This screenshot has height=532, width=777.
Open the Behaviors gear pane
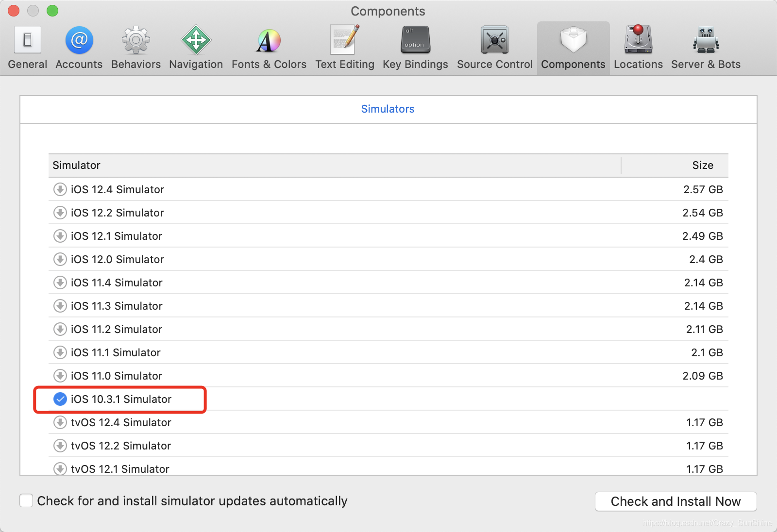tap(136, 48)
